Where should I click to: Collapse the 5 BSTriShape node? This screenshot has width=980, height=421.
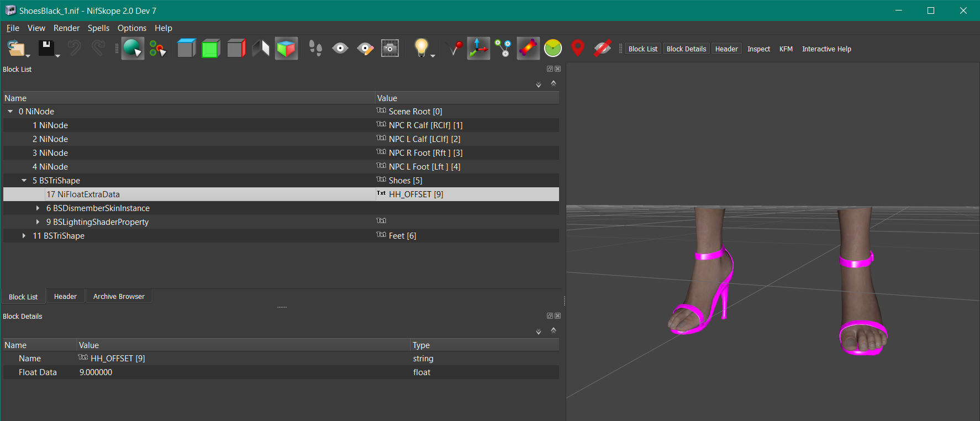24,181
